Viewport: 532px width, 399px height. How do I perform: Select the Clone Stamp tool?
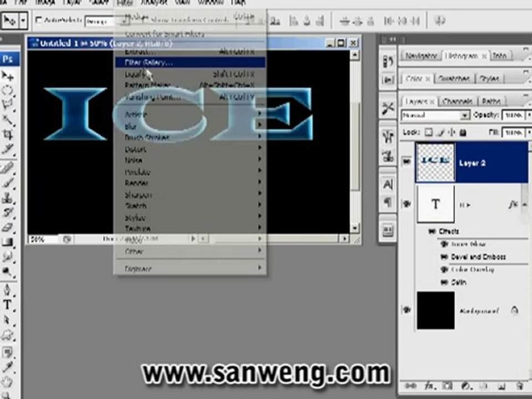[7, 198]
